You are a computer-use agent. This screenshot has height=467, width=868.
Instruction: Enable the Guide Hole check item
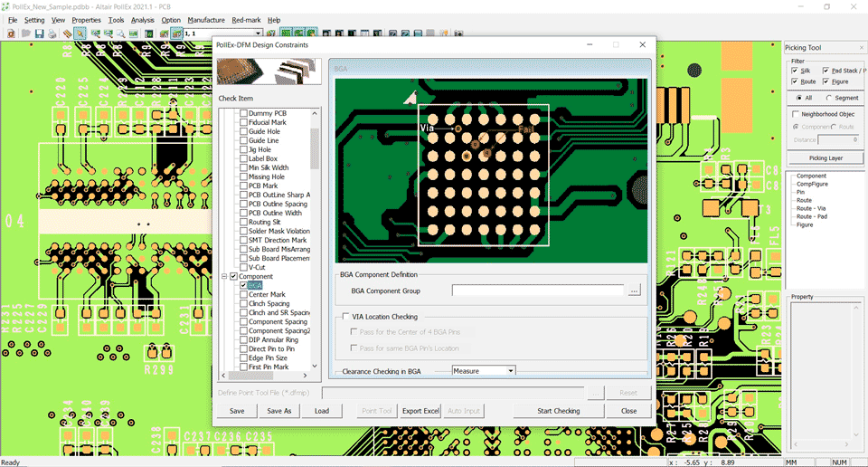pos(243,131)
